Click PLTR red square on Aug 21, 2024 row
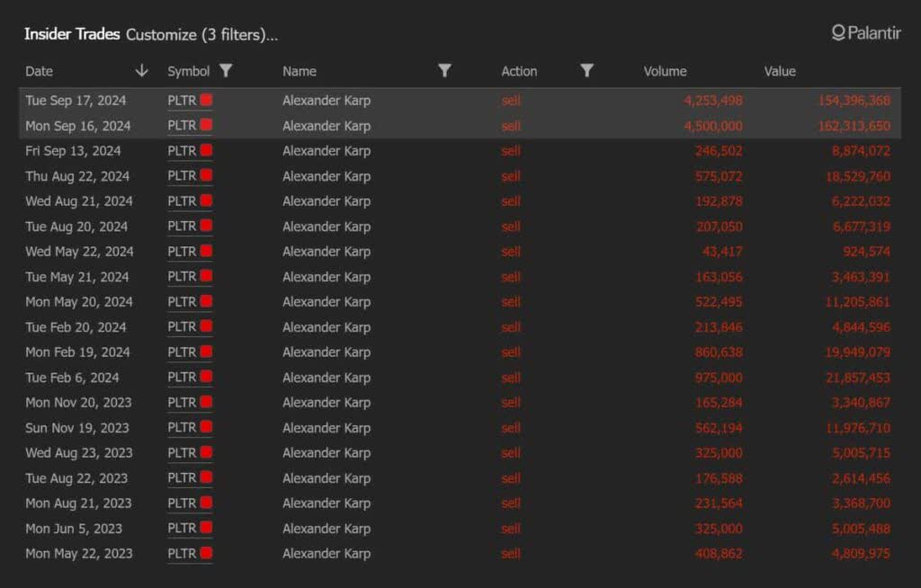 pyautogui.click(x=206, y=200)
